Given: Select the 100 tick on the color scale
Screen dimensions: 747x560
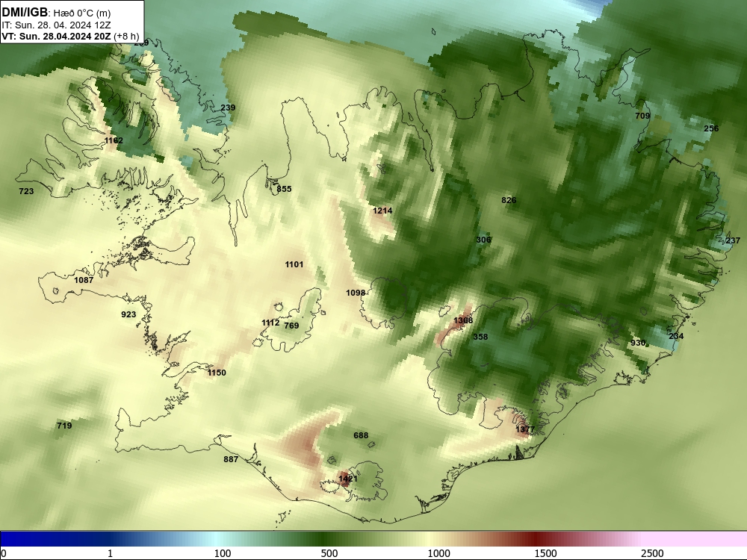Looking at the screenshot, I should tap(223, 553).
